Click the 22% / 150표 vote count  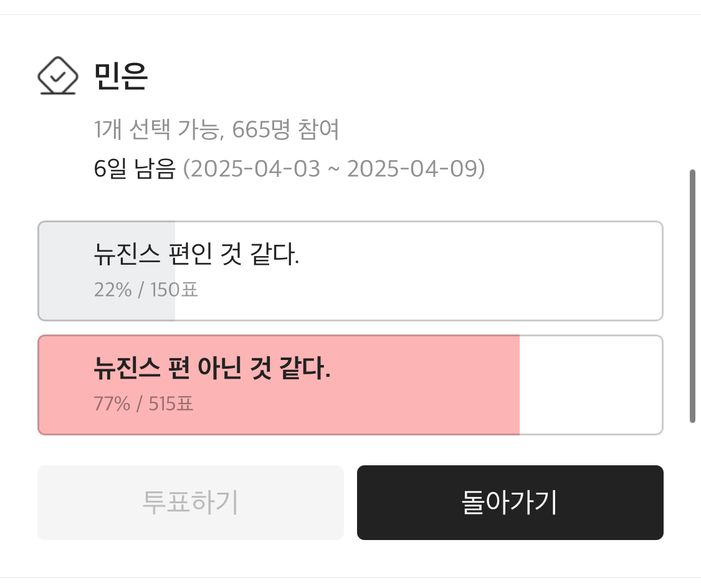click(x=146, y=290)
